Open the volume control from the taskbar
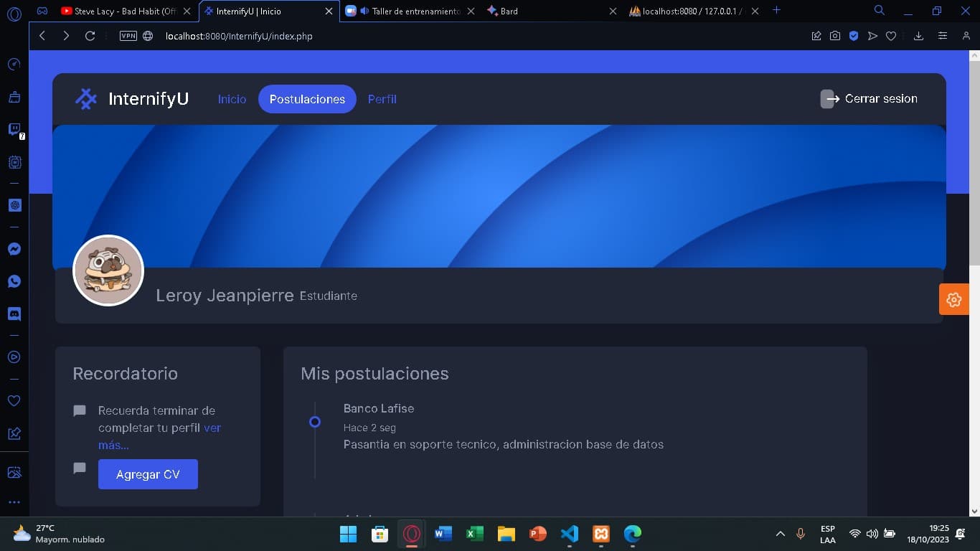This screenshot has height=551, width=980. point(872,534)
